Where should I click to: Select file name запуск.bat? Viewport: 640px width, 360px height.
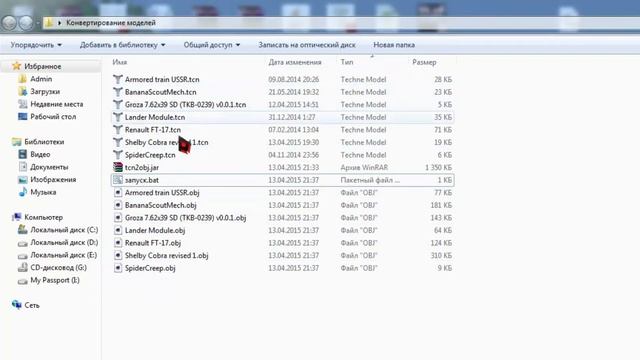pyautogui.click(x=142, y=180)
